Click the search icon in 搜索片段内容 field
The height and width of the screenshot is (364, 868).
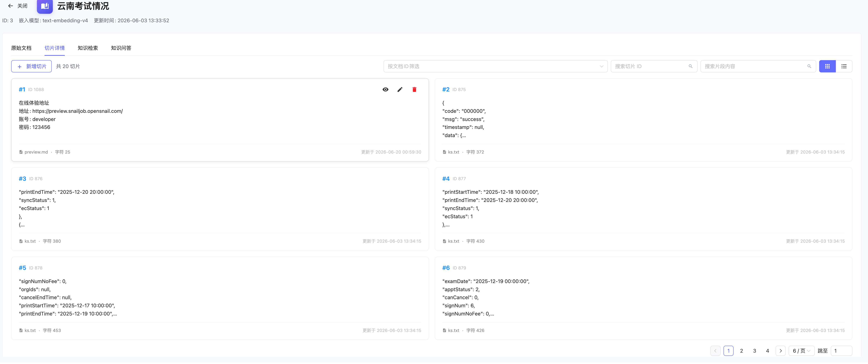[809, 66]
